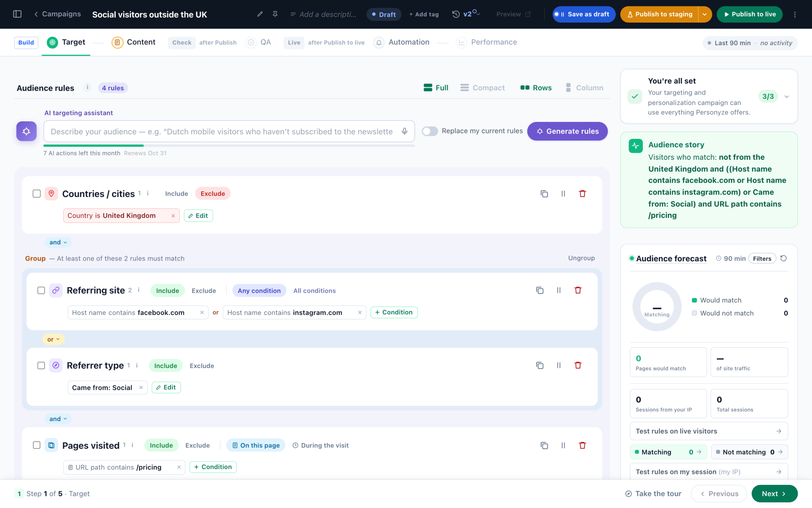Remove the facebook.com host condition
Image resolution: width=812 pixels, height=508 pixels.
[202, 312]
